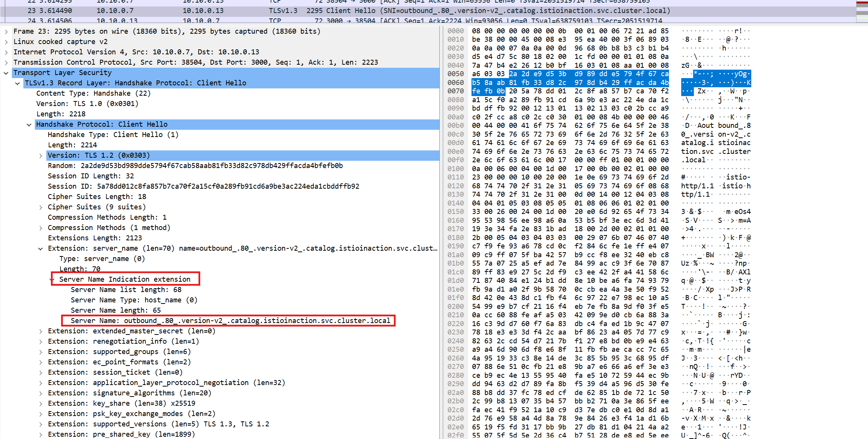This screenshot has width=868, height=439.
Task: Expand the Linux cooked capture v2 node
Action: (6, 42)
